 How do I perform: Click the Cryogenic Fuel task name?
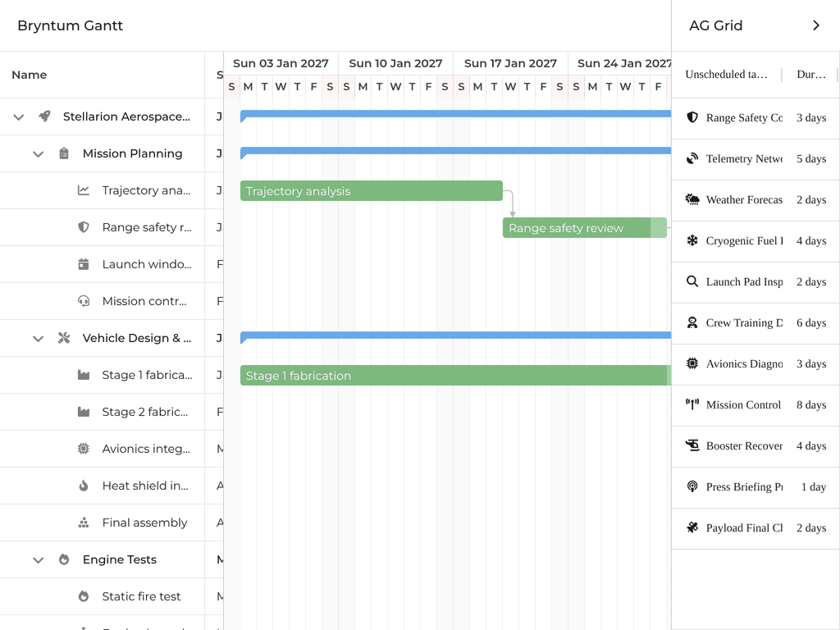[744, 240]
